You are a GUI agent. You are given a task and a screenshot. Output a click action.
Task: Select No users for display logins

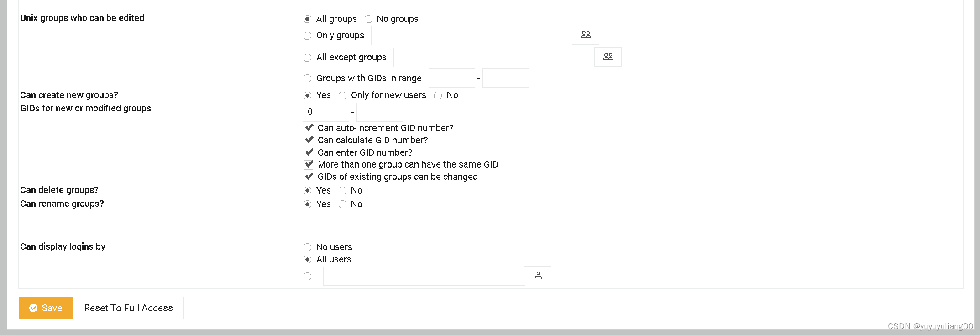point(308,247)
